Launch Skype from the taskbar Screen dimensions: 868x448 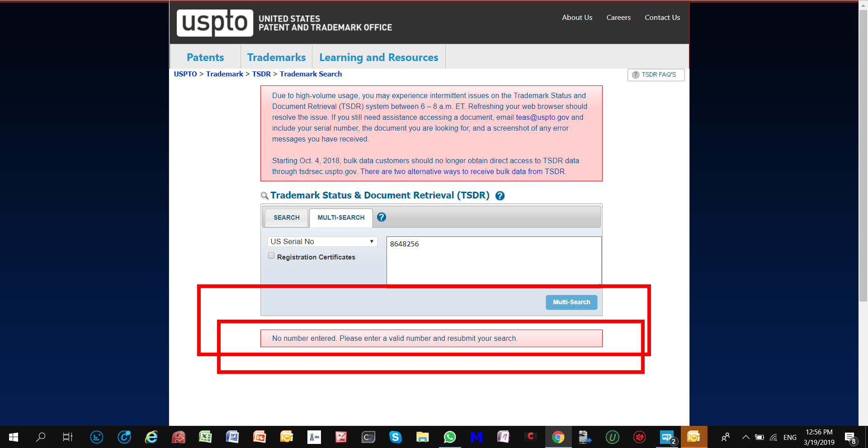click(x=395, y=437)
